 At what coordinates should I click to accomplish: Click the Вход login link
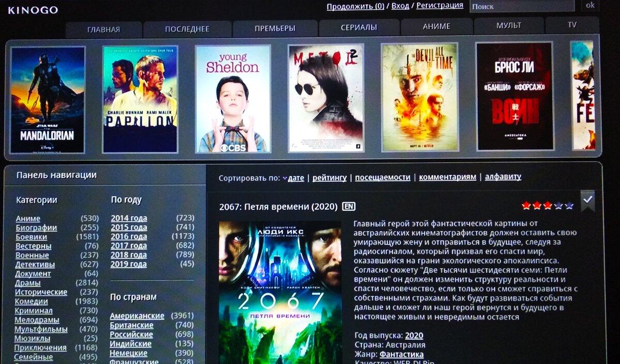(x=400, y=6)
